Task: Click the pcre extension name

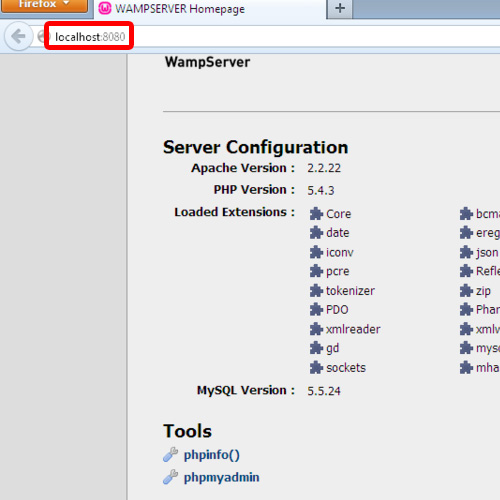Action: point(338,272)
